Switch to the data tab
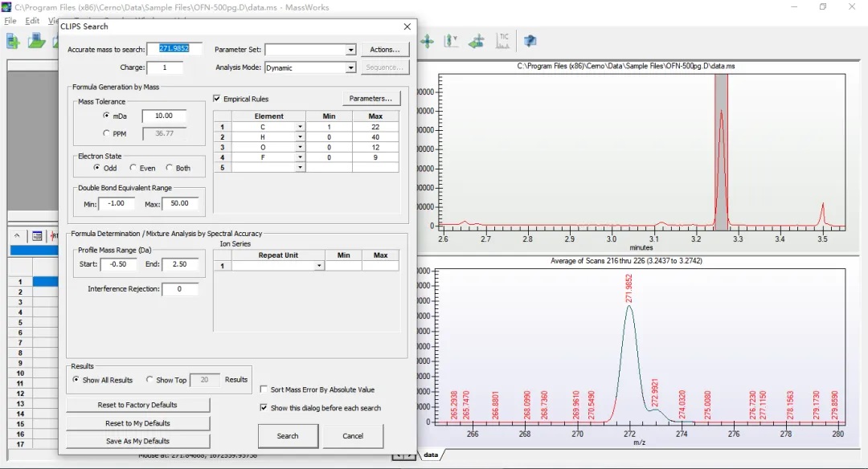Image resolution: width=868 pixels, height=469 pixels. click(431, 455)
